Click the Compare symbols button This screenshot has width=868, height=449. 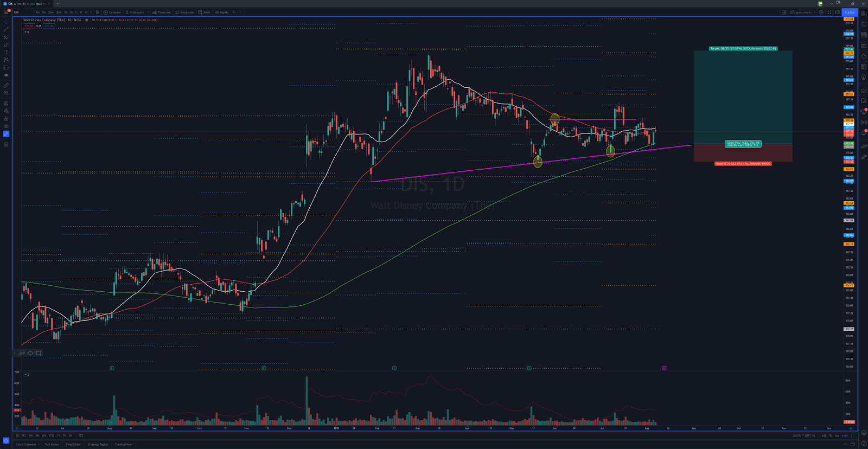click(x=112, y=12)
